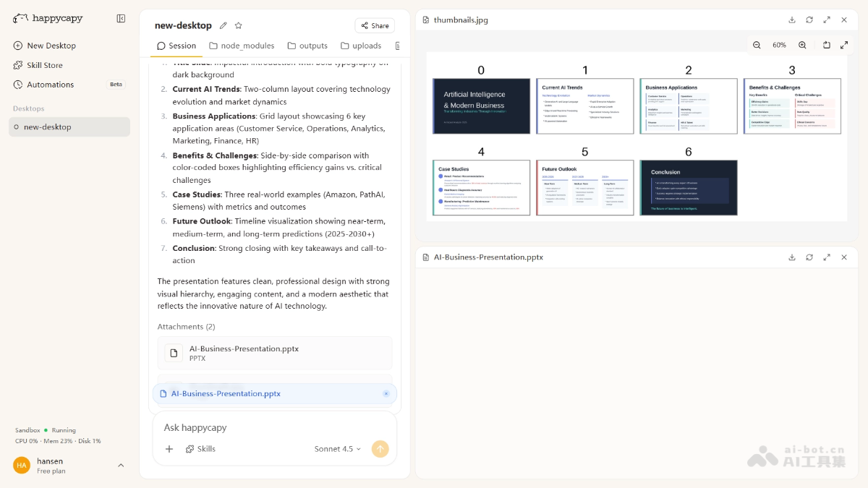This screenshot has width=868, height=488.
Task: Rotate the thumbnails image
Action: point(826,45)
